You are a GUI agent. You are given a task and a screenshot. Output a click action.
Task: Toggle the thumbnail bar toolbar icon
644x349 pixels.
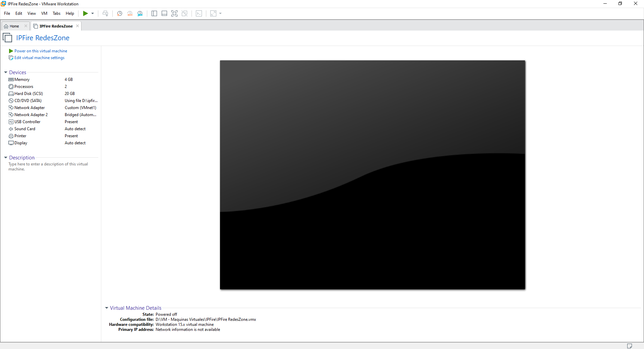(164, 13)
